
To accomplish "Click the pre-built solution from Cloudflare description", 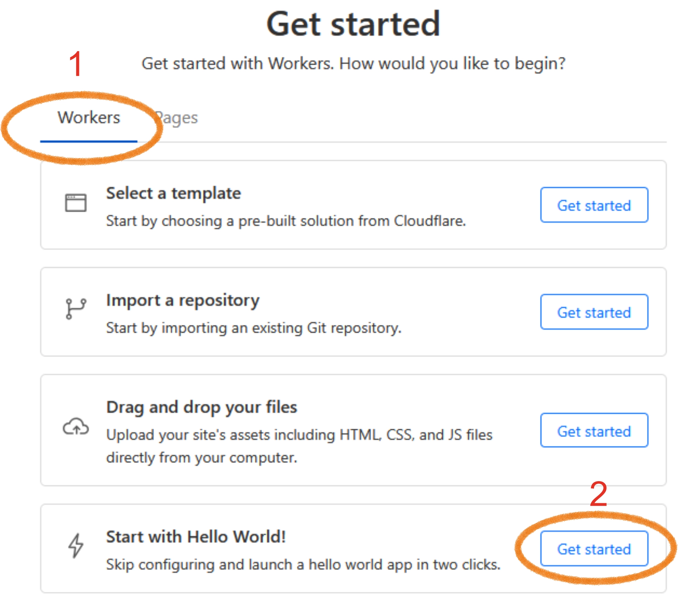I will click(x=286, y=221).
